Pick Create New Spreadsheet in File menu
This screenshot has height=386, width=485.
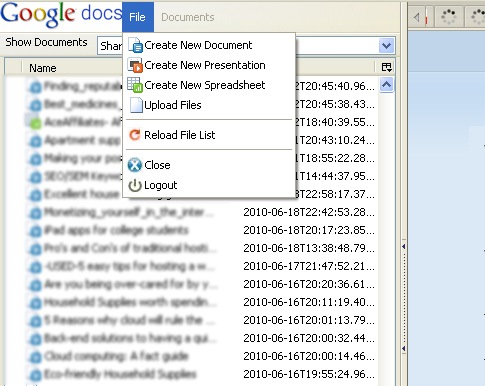(209, 85)
